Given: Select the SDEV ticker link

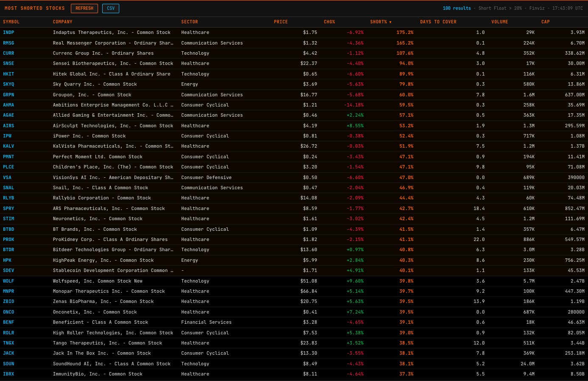Looking at the screenshot, I should click(x=8, y=271).
